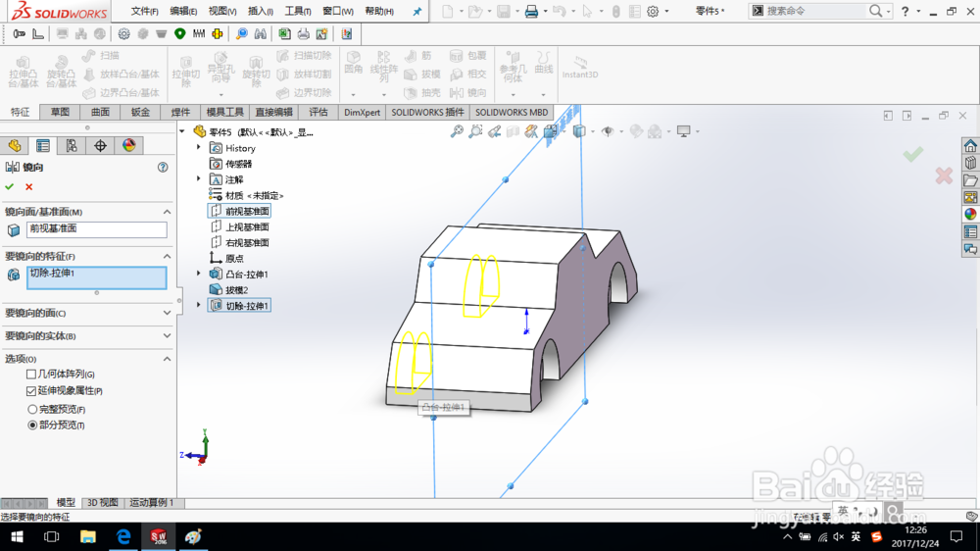This screenshot has height=551, width=980.
Task: Switch to 运动算例 1 bottom tab
Action: (151, 503)
